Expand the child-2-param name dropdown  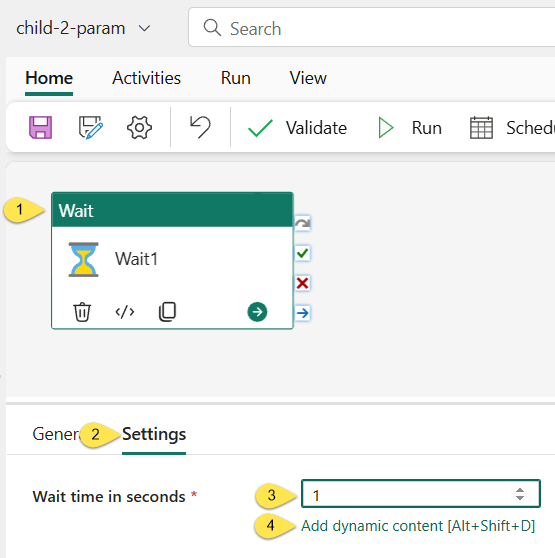144,28
